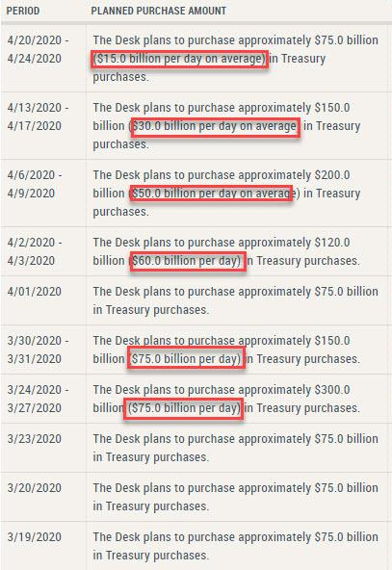Click highlighted $75.0 billion text in 3/30 row
392x570 pixels.
coord(186,359)
